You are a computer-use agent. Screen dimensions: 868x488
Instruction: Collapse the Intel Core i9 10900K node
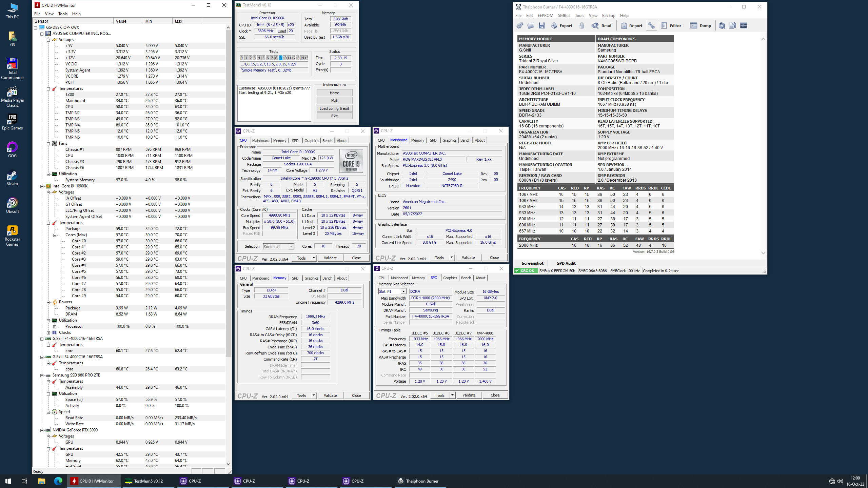tap(42, 186)
